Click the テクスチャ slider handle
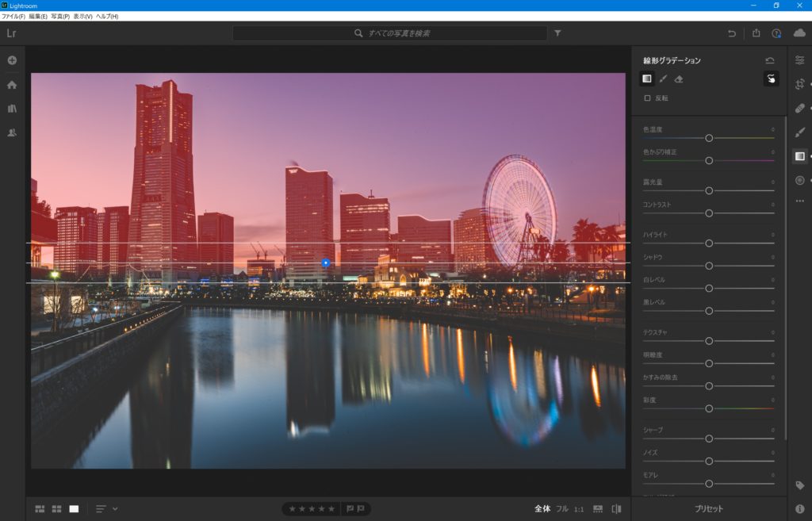This screenshot has height=521, width=812. 709,341
